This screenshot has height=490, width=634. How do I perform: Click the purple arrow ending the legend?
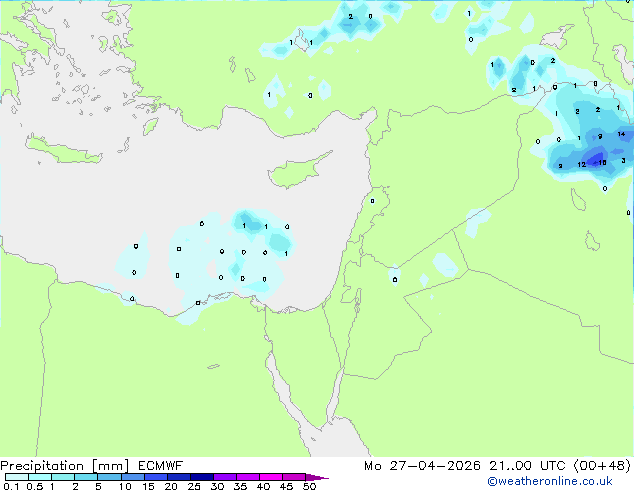(317, 477)
